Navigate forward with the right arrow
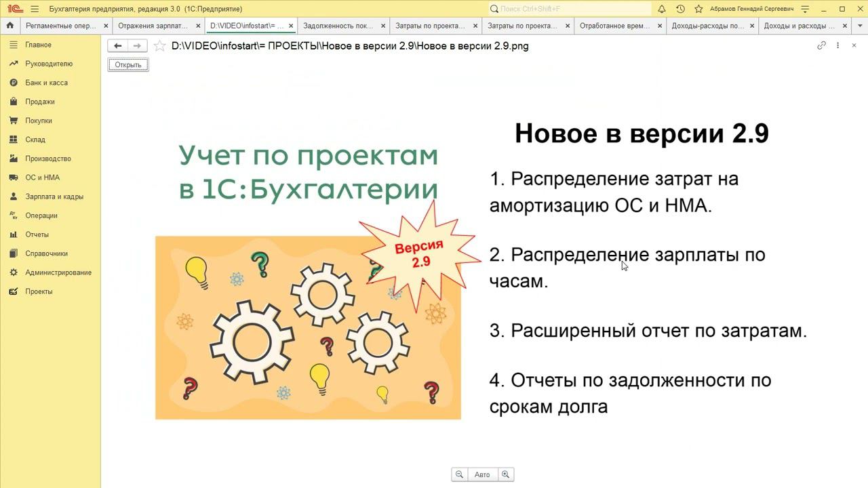The width and height of the screenshot is (868, 488). pos(138,46)
